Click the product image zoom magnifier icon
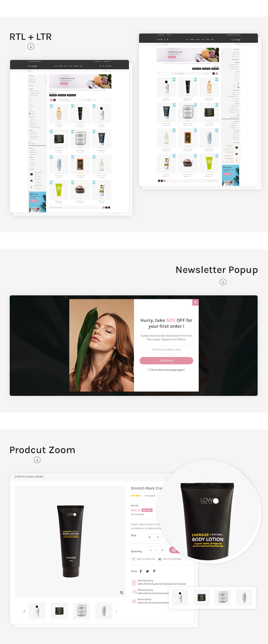This screenshot has width=268, height=644. (122, 592)
